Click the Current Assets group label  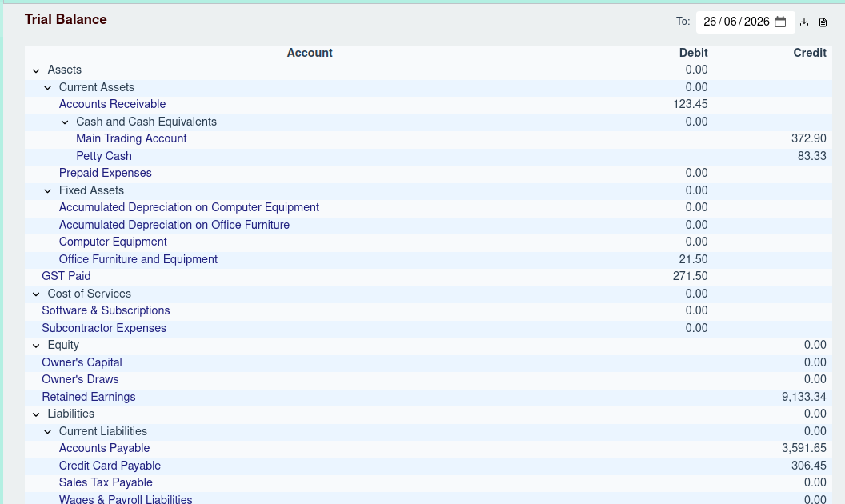click(x=97, y=87)
